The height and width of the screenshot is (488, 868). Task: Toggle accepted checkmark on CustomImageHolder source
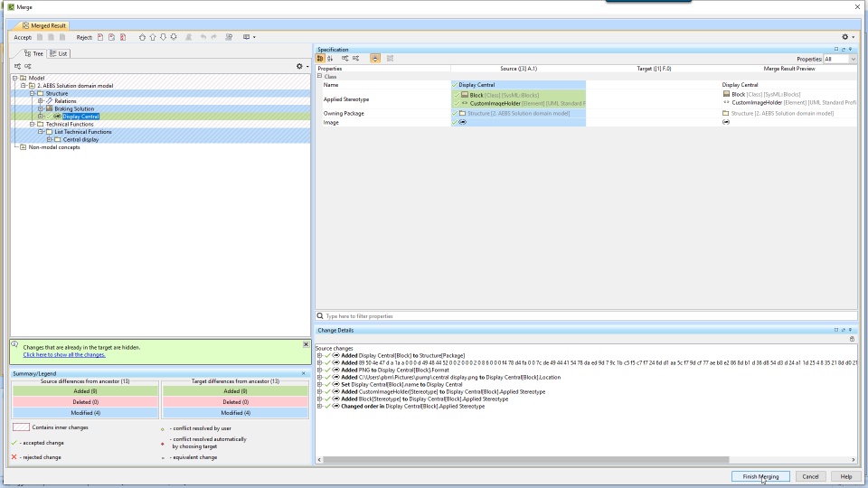pyautogui.click(x=457, y=103)
